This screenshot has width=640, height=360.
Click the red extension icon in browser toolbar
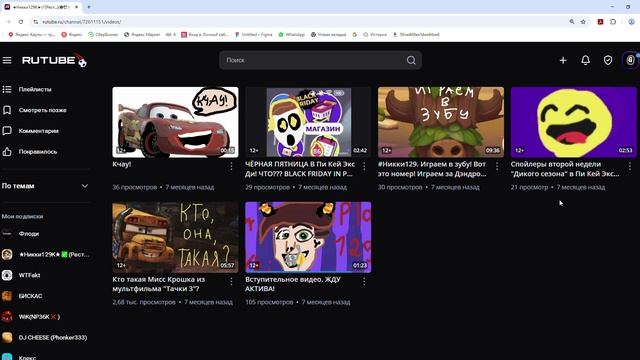coord(600,22)
